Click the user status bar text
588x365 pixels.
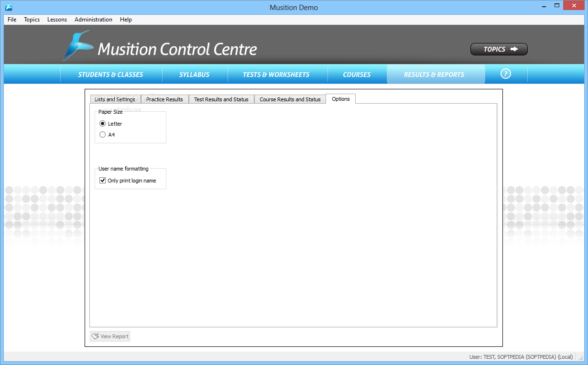521,357
